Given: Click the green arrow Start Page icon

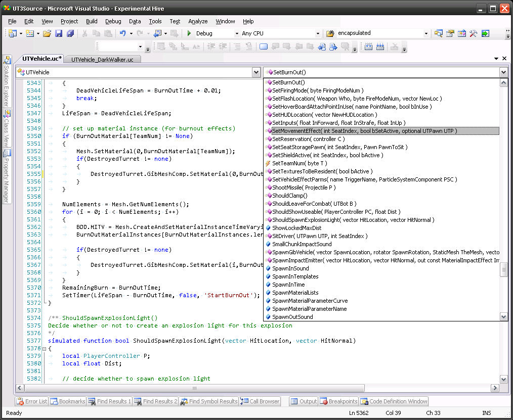Looking at the screenshot, I should (485, 33).
